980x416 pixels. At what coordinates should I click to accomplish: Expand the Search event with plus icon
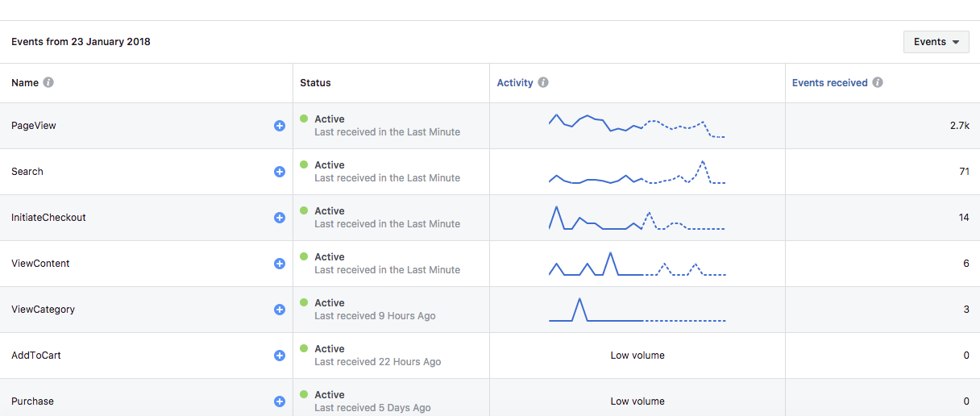(x=280, y=172)
